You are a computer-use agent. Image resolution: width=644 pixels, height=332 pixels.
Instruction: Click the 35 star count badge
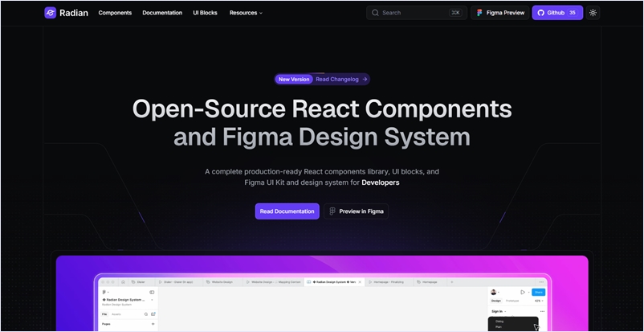(573, 13)
